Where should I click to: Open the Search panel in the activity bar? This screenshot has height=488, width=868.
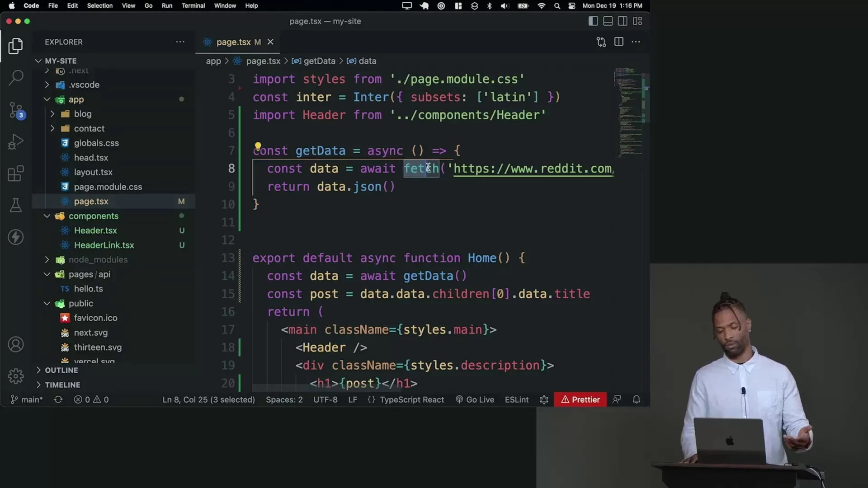15,77
